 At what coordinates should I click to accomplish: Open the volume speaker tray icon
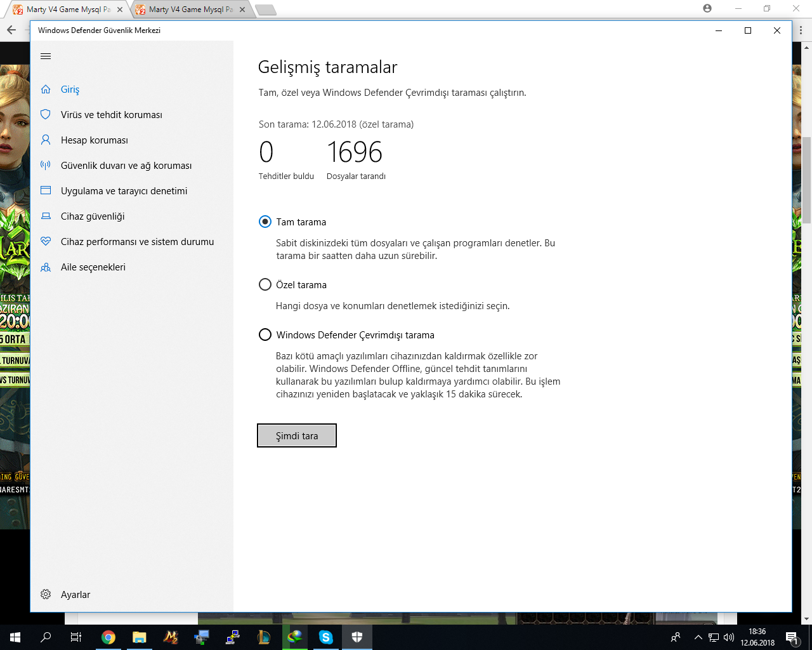[729, 637]
